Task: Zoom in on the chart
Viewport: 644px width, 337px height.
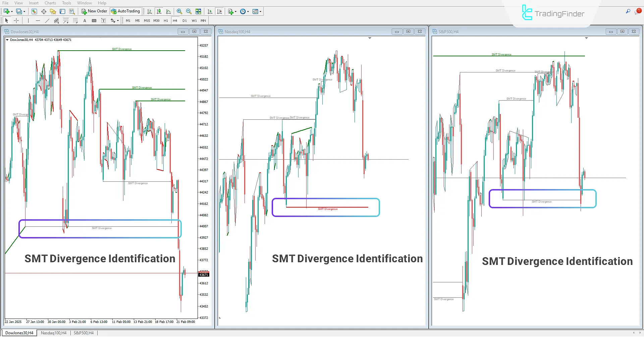Action: pyautogui.click(x=179, y=11)
